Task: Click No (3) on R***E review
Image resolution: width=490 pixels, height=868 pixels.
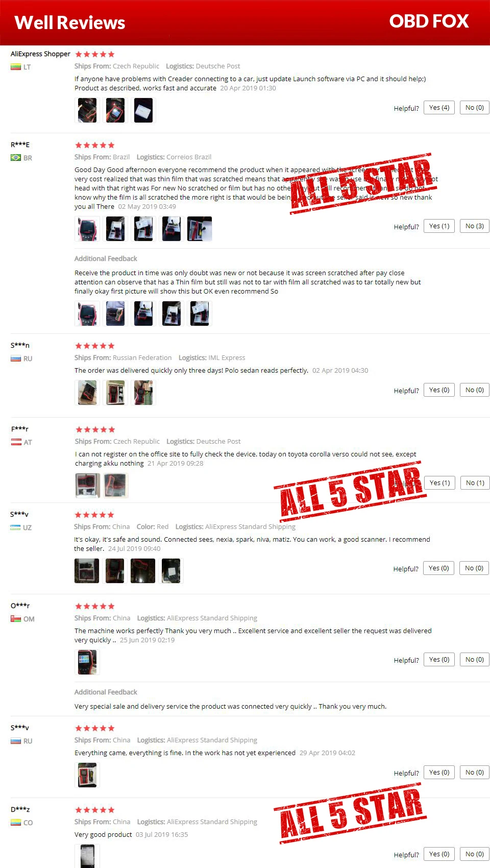Action: click(x=474, y=226)
